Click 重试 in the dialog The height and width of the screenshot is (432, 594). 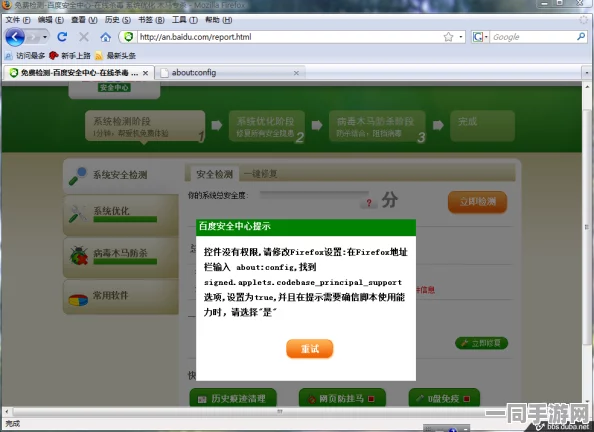click(310, 349)
